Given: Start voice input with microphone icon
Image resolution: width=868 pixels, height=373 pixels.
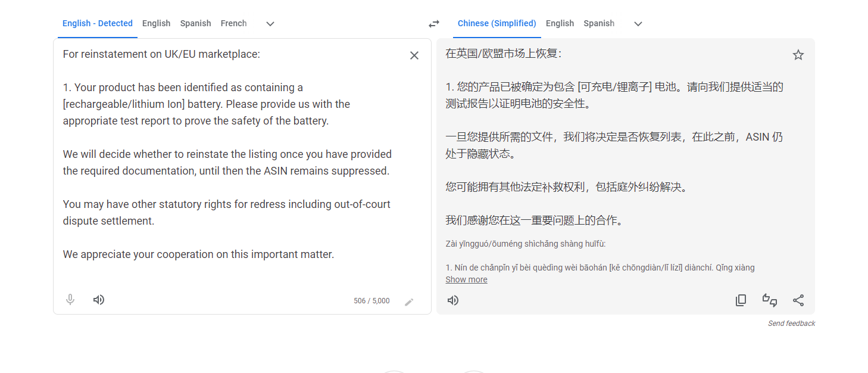Looking at the screenshot, I should click(x=70, y=300).
